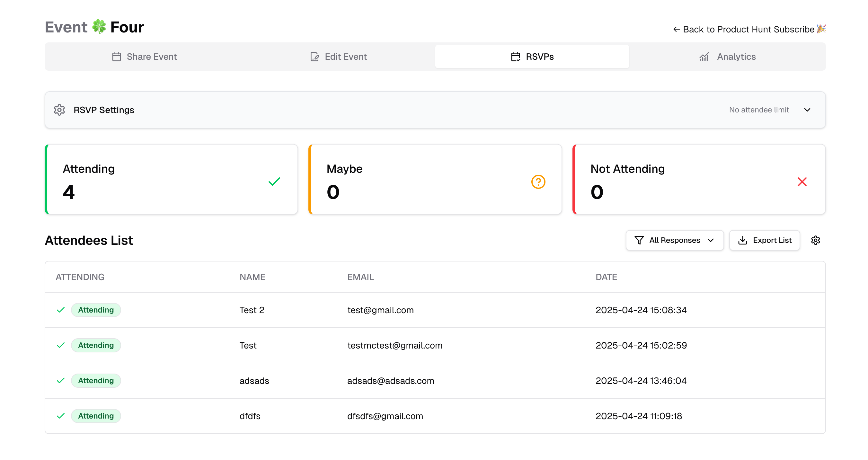Click the RSVPs calendar-check icon

tap(515, 57)
